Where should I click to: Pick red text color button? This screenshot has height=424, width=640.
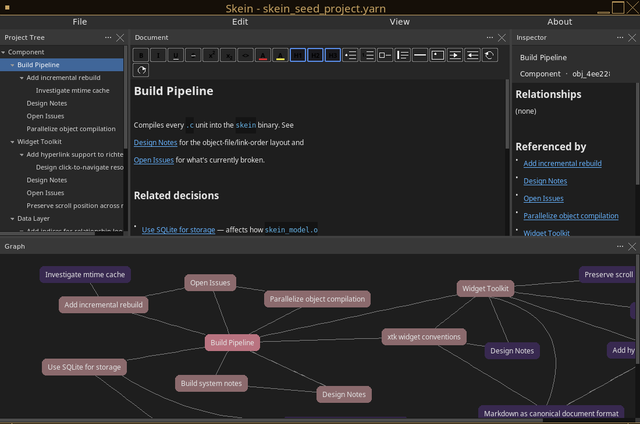(263, 55)
